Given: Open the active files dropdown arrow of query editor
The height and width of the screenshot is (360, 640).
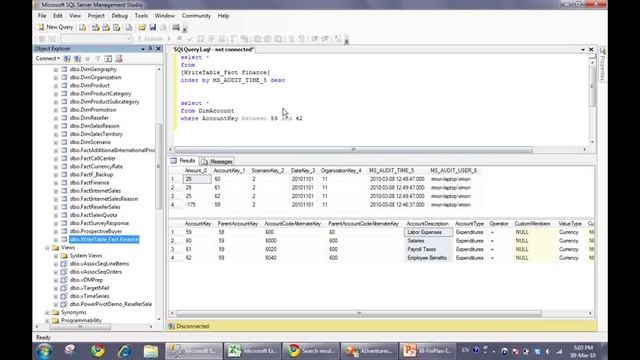Looking at the screenshot, I should coord(582,49).
